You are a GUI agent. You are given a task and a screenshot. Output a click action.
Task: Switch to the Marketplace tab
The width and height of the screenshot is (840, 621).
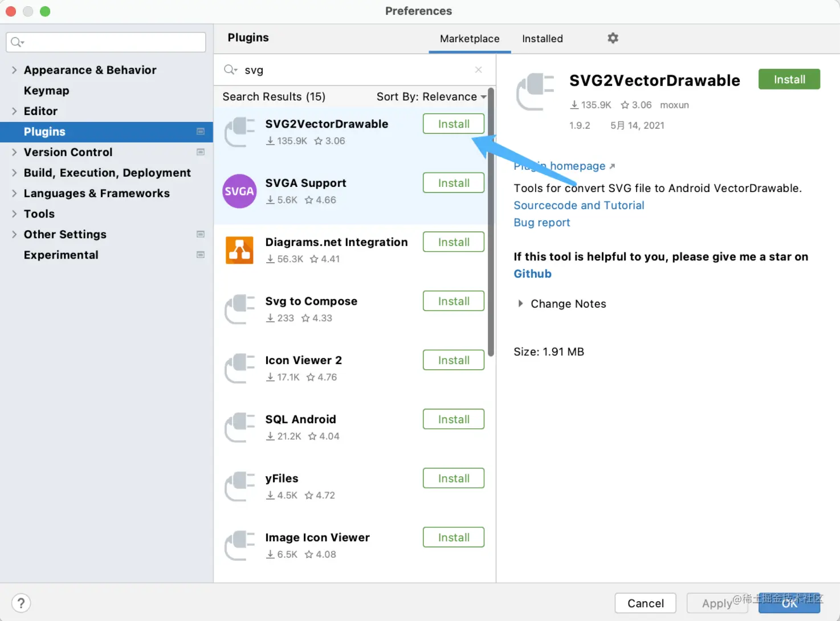(x=470, y=39)
